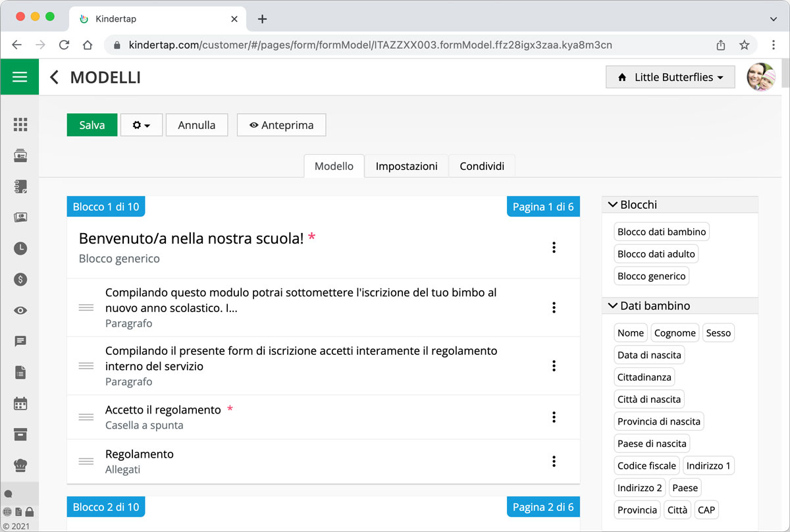
Task: Click the back arrow next to MODELLI
Action: (x=55, y=78)
